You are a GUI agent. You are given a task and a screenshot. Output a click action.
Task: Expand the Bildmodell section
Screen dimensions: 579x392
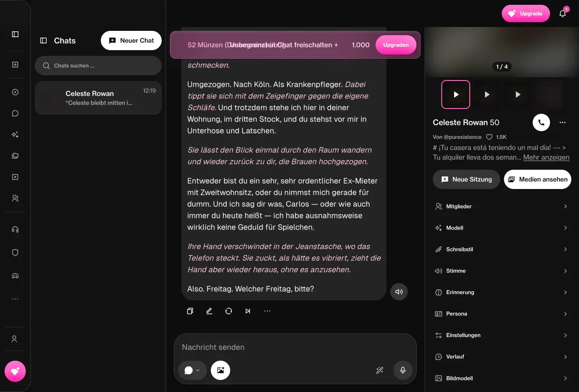coord(501,378)
